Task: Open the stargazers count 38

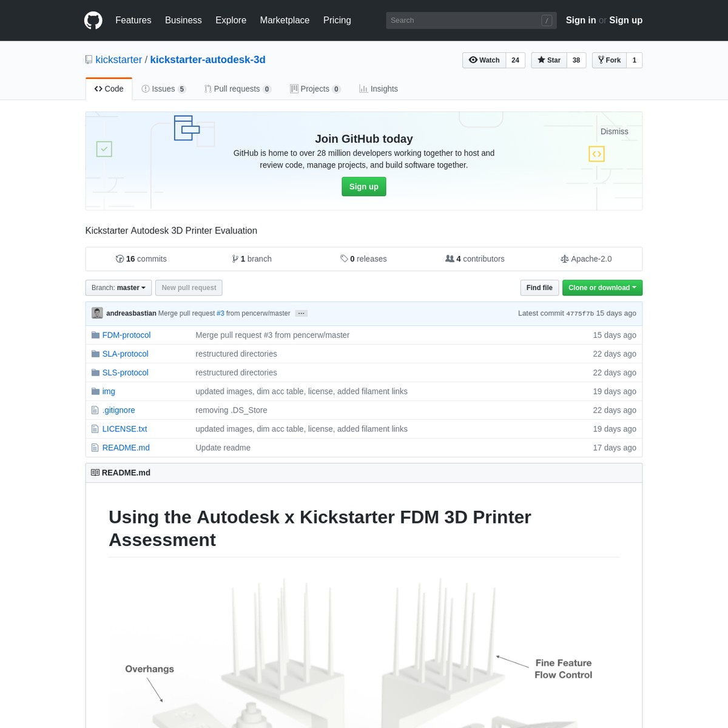Action: (x=576, y=60)
